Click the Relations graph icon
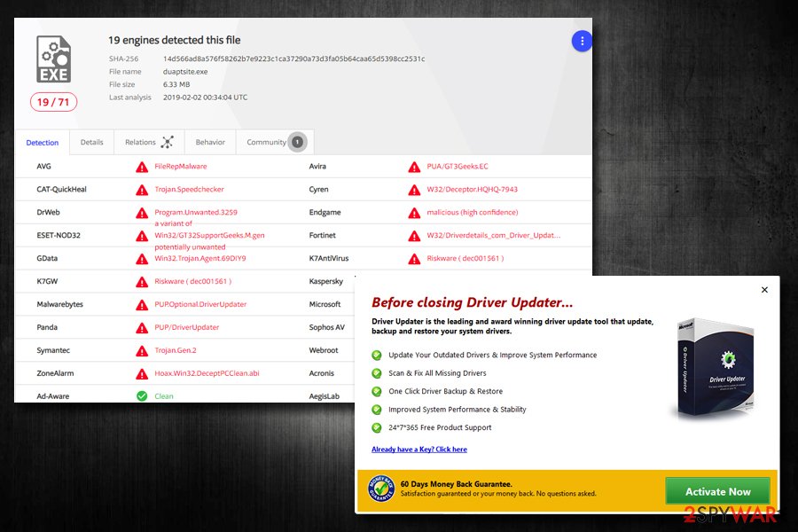 point(167,142)
